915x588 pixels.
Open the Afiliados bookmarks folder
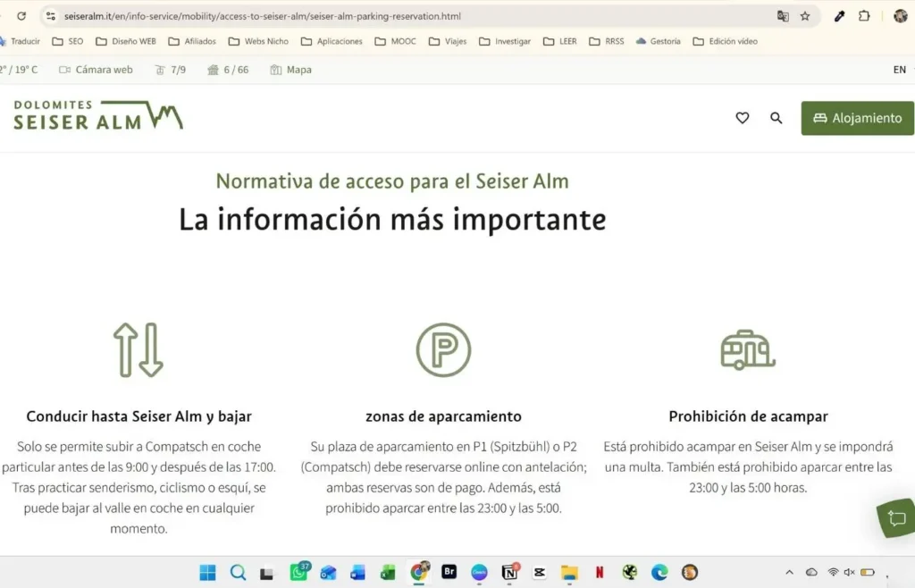[192, 41]
